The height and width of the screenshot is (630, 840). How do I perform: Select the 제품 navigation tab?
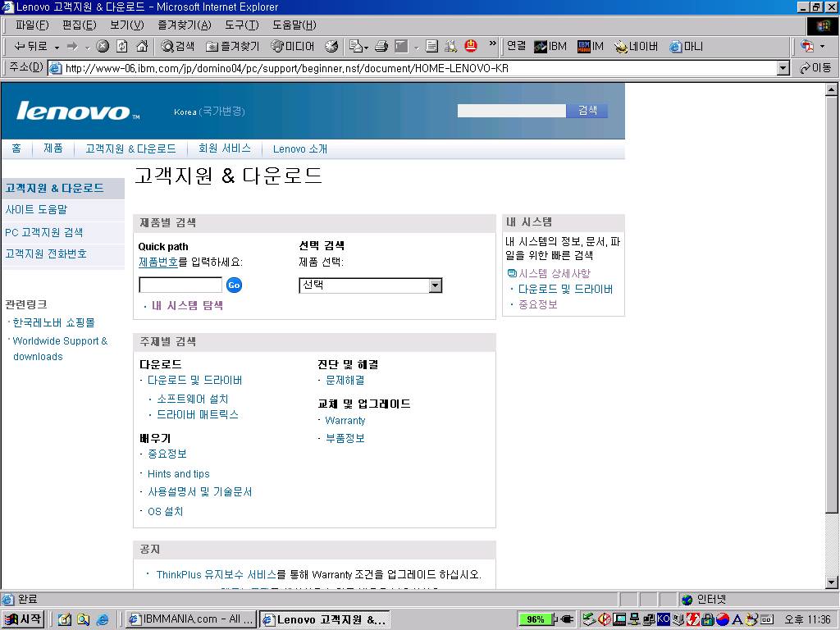[x=52, y=148]
